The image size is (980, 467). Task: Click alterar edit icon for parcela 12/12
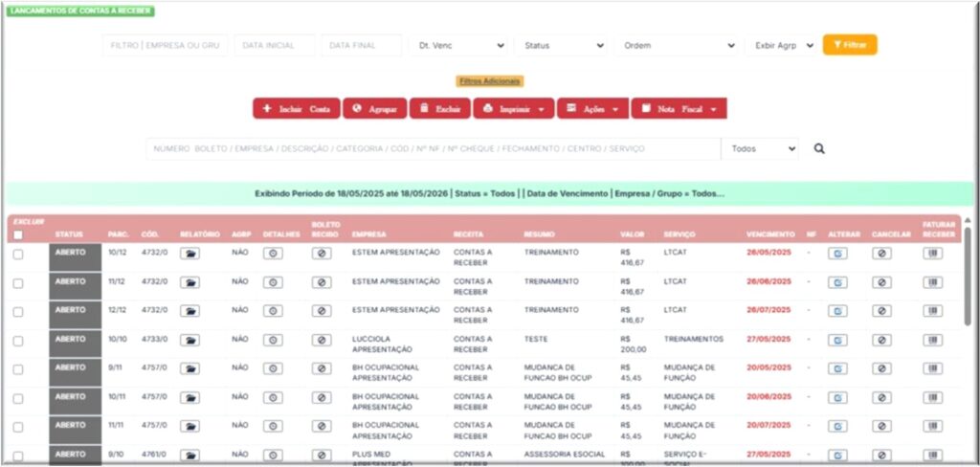pyautogui.click(x=837, y=311)
